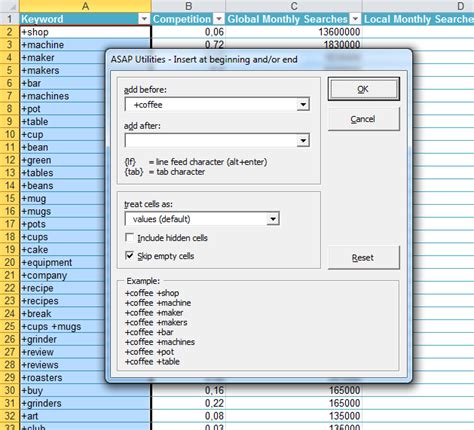Open the Keyword column filter arrow

(144, 19)
